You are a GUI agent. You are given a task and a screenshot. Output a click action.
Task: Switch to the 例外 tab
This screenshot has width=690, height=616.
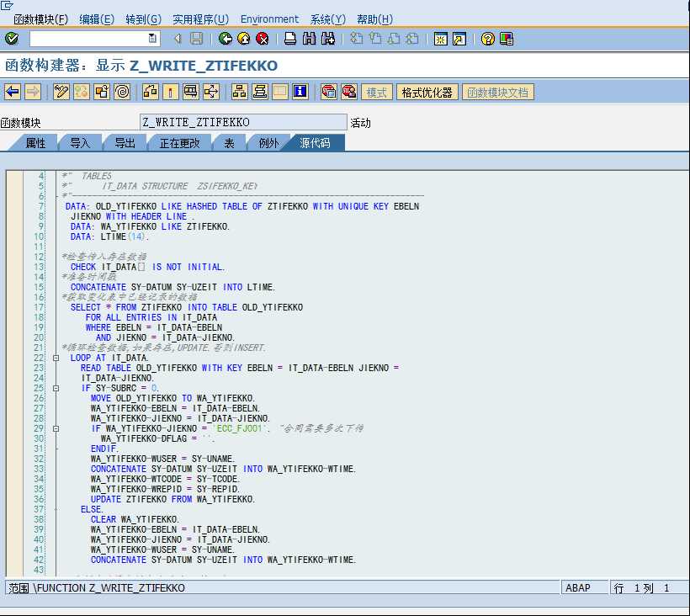tap(268, 143)
